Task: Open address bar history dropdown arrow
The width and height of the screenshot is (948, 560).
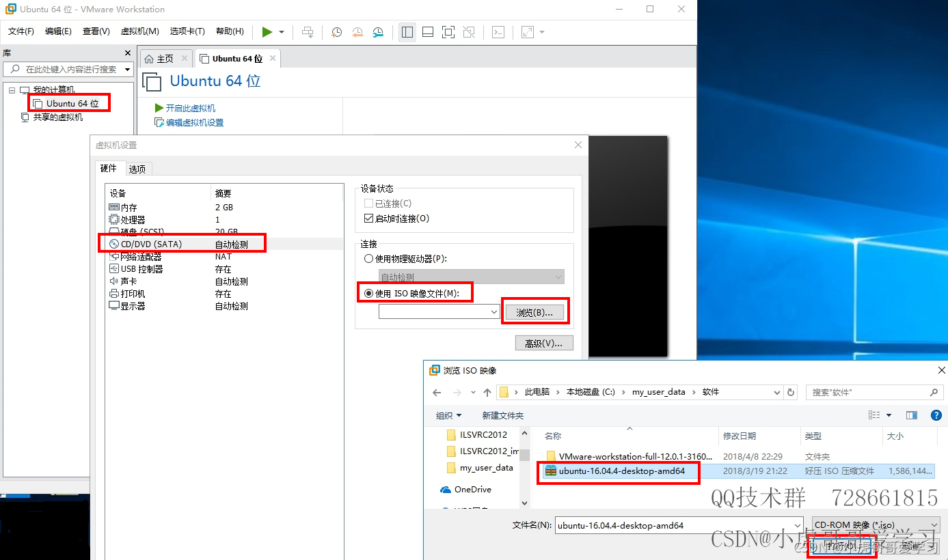Action: (777, 392)
